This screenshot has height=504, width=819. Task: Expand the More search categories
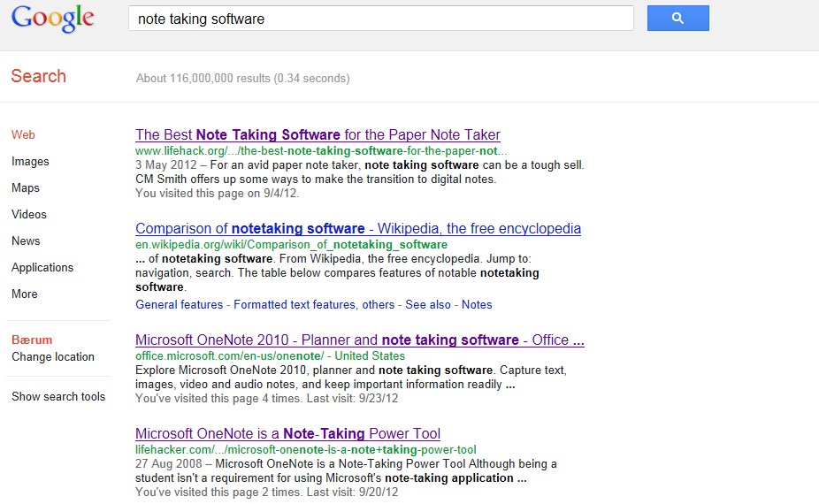(25, 294)
